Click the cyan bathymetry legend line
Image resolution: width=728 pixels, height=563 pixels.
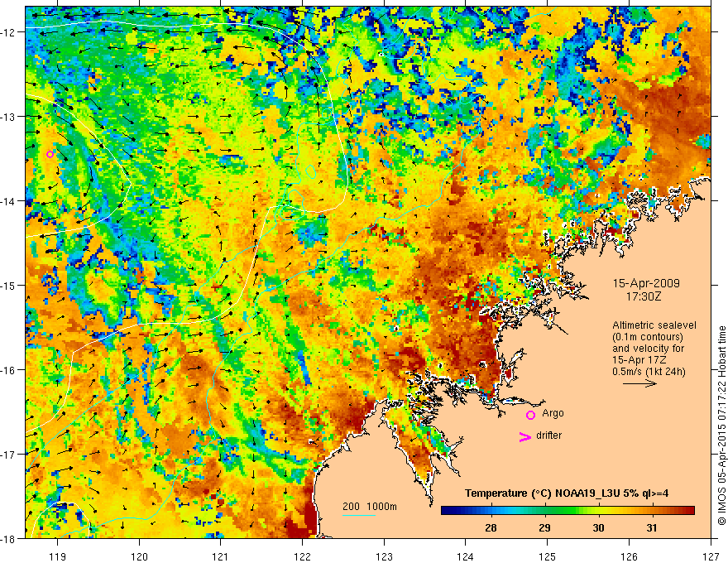[x=359, y=515]
